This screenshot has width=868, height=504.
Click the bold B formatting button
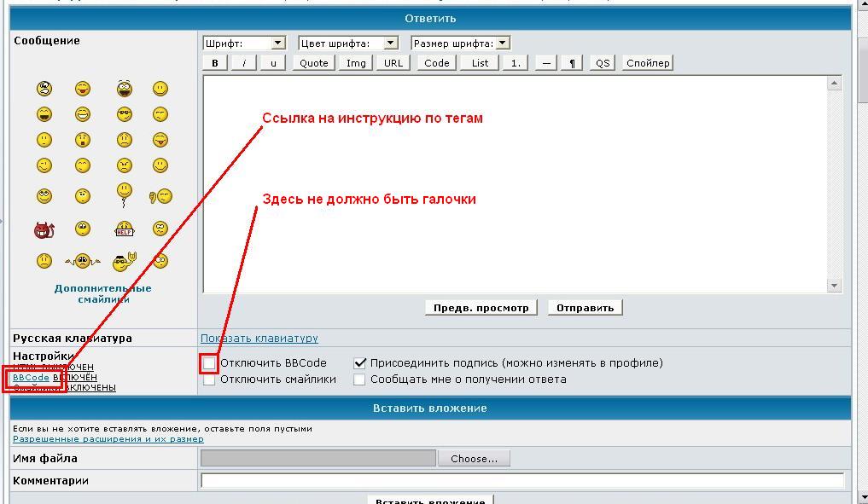tap(215, 63)
